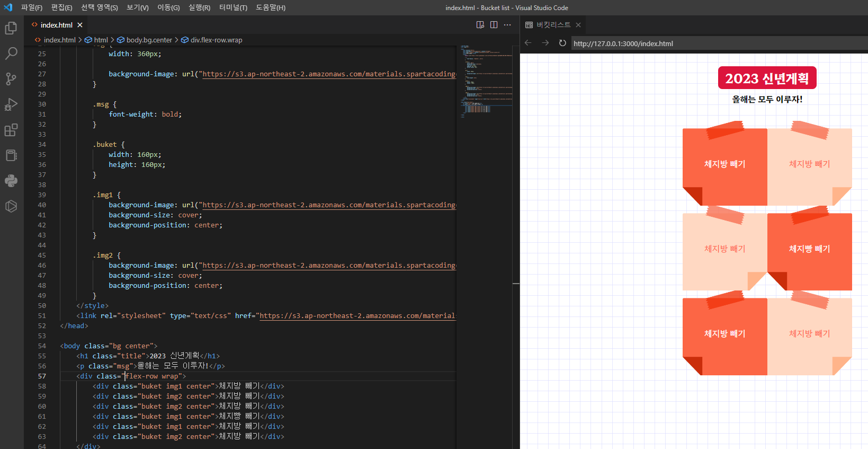Go back in the browser preview
The image size is (868, 449).
[x=528, y=43]
